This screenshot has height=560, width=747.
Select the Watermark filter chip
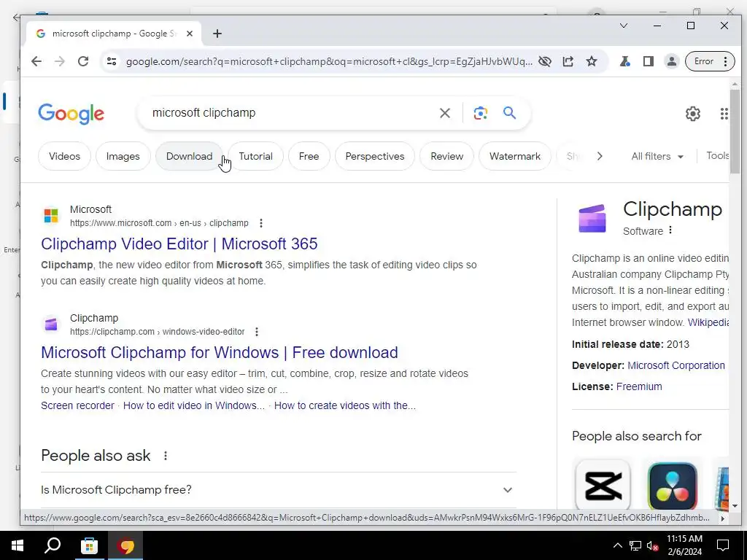[x=514, y=156]
